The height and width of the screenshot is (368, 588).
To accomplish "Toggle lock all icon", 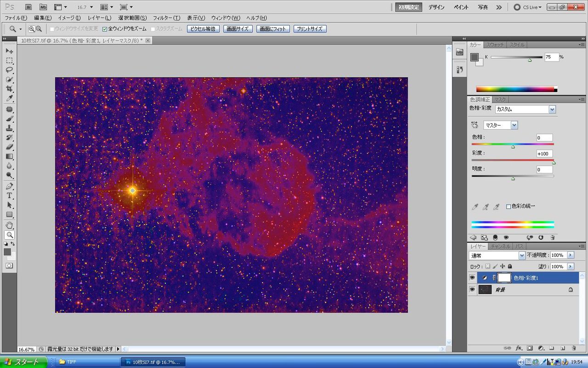I will [x=510, y=266].
